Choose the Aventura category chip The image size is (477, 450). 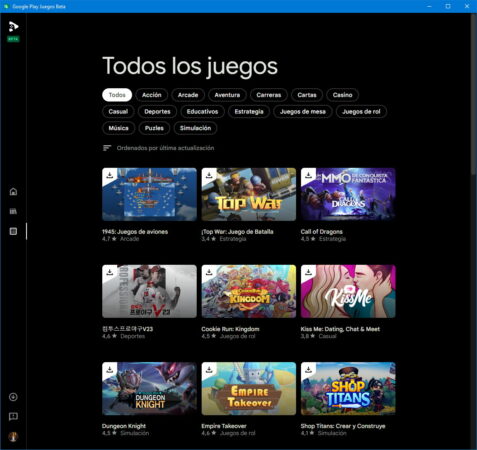pos(227,95)
